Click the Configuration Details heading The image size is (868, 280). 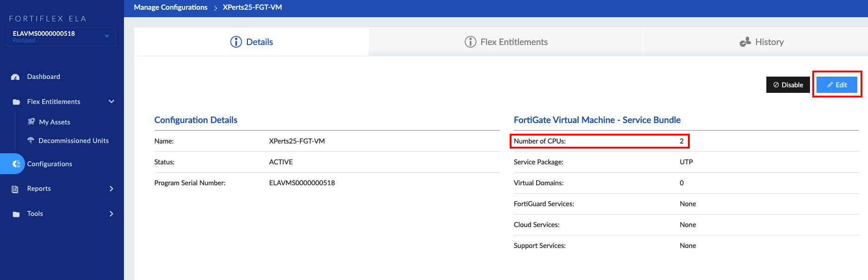(195, 120)
